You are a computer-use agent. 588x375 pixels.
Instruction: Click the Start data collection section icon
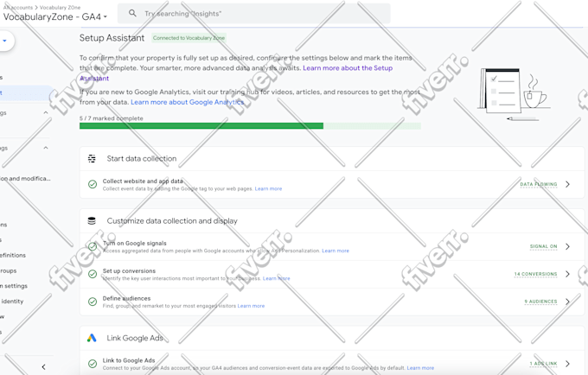[x=92, y=158]
